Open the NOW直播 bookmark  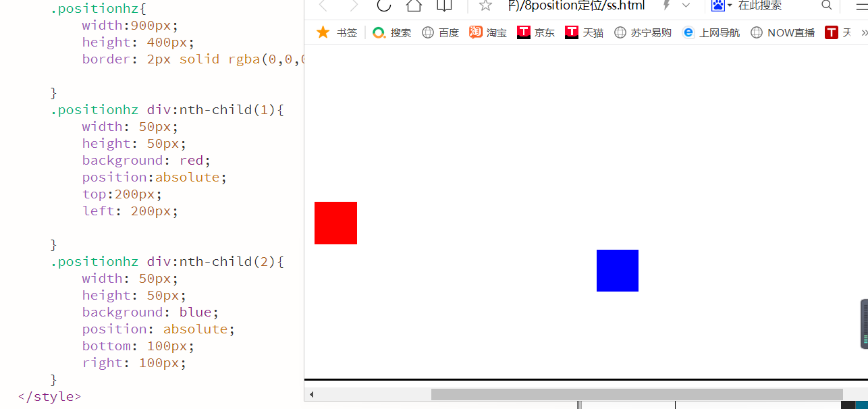[x=782, y=32]
